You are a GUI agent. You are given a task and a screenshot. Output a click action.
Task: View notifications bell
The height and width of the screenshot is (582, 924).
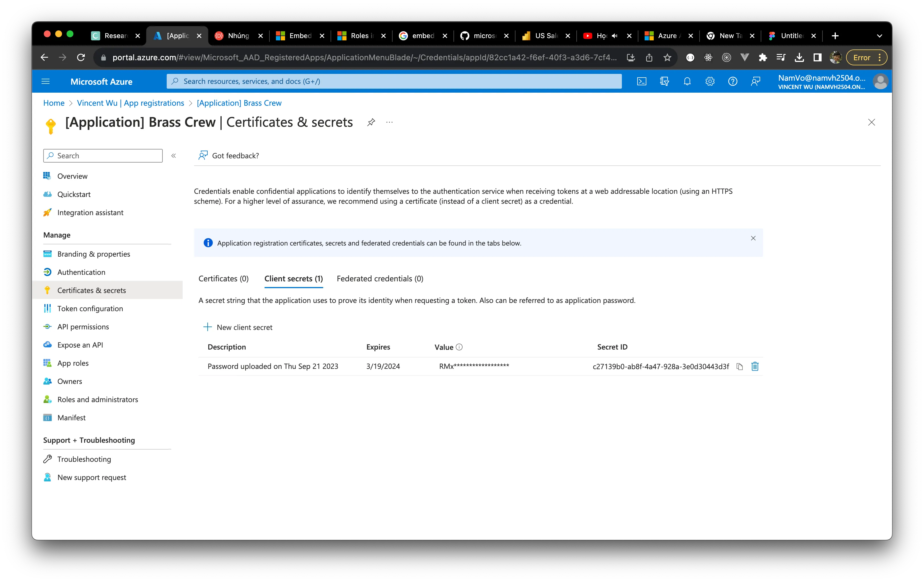click(x=687, y=81)
